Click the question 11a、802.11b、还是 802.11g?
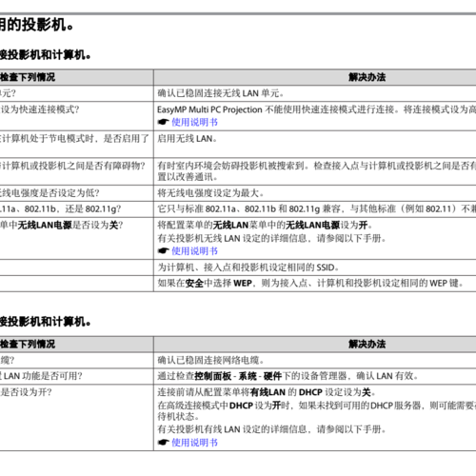This screenshot has width=476, height=476. (x=60, y=209)
